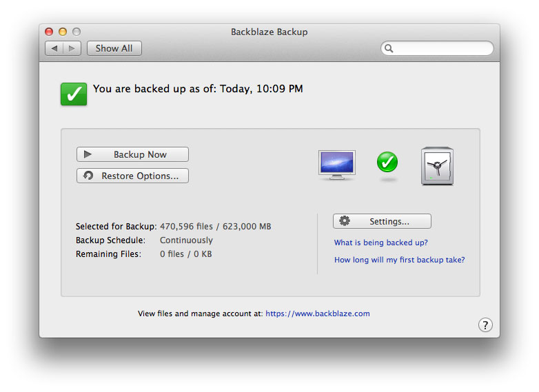Click the Backblaze vault safe icon

pos(437,167)
